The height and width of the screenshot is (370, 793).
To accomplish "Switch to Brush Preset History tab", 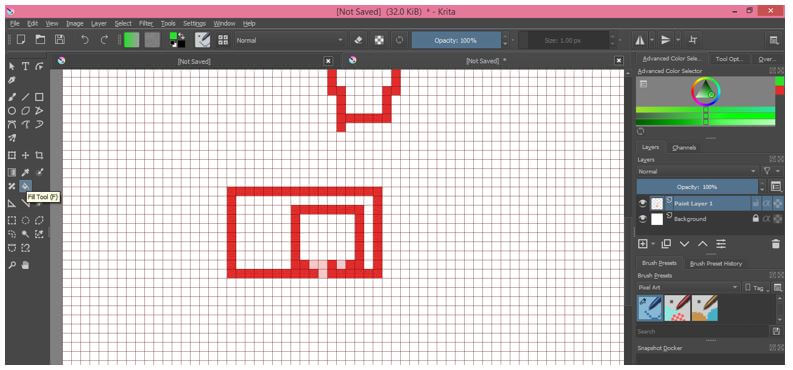I will pos(716,263).
